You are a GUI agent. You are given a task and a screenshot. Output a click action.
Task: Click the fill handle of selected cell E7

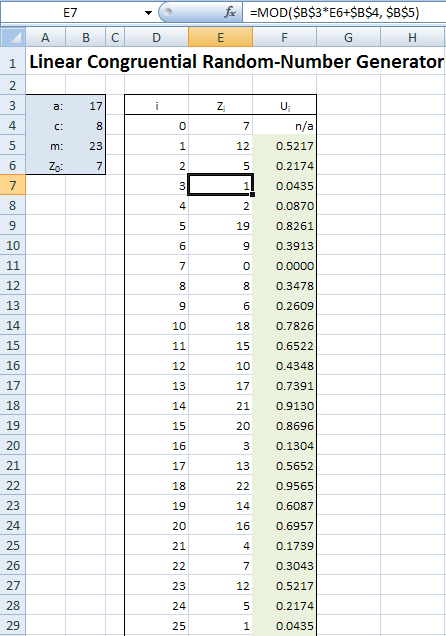click(253, 195)
